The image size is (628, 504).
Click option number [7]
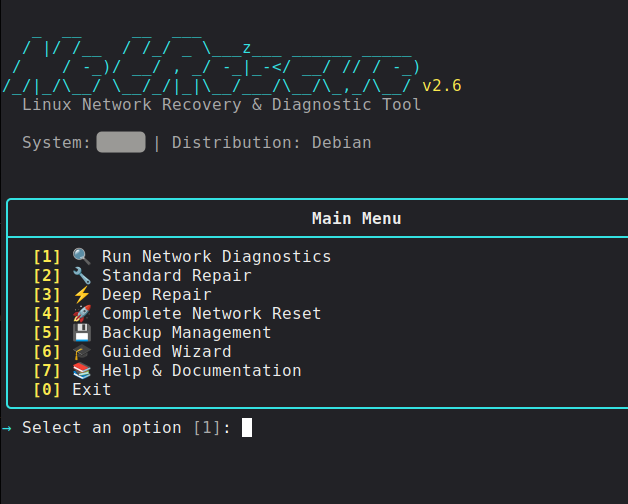pyautogui.click(x=47, y=371)
